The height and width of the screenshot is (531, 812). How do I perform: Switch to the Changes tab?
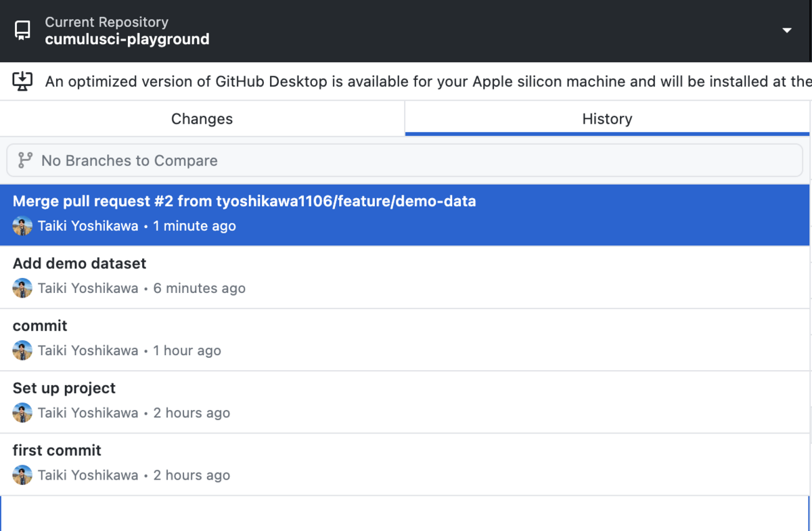202,119
